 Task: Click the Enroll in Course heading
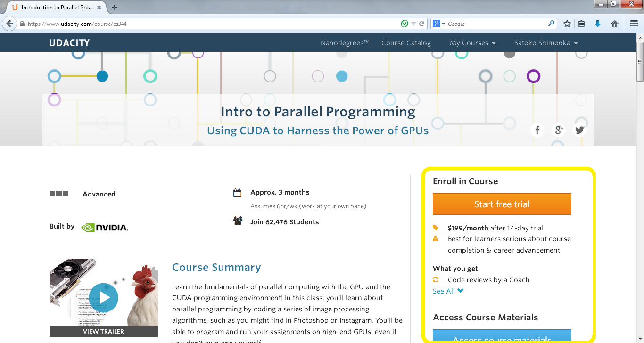[x=465, y=181]
